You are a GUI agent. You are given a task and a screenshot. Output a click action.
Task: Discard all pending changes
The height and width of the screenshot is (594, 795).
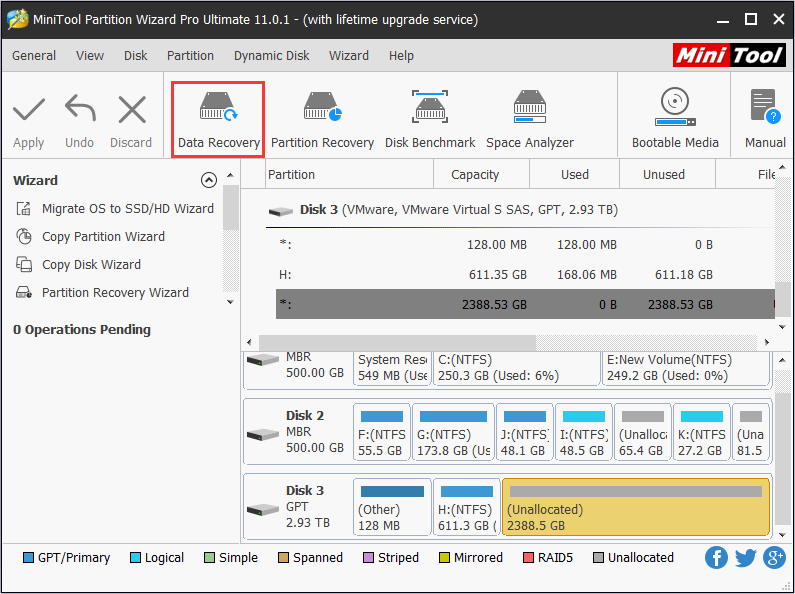131,122
